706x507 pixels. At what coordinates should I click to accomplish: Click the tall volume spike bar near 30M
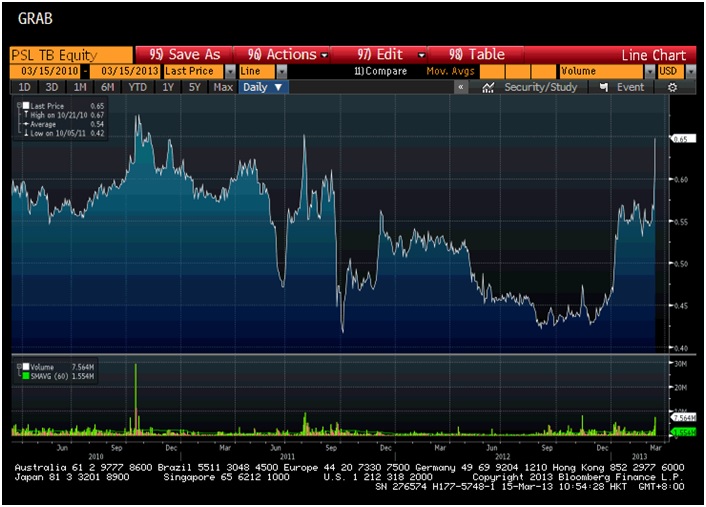pyautogui.click(x=136, y=398)
